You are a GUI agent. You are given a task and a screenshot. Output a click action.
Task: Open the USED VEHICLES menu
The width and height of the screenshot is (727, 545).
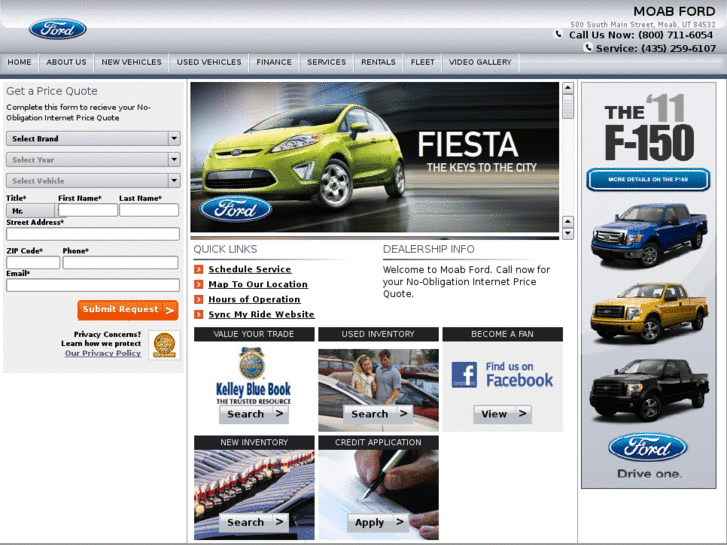tap(209, 62)
